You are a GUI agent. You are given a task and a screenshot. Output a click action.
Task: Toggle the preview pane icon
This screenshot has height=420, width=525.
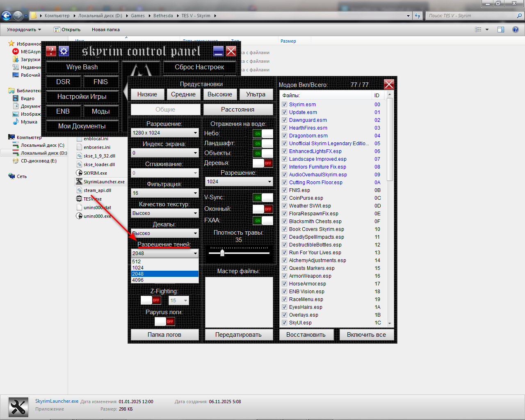coord(501,30)
